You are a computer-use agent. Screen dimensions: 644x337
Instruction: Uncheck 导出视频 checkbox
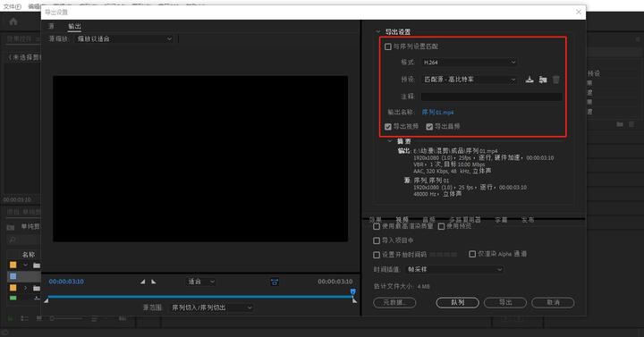click(x=387, y=126)
